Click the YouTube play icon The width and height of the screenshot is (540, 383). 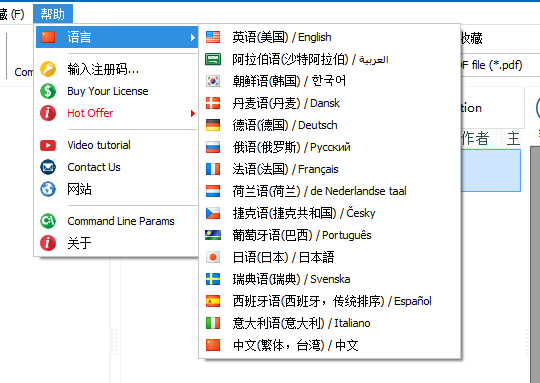(x=48, y=145)
